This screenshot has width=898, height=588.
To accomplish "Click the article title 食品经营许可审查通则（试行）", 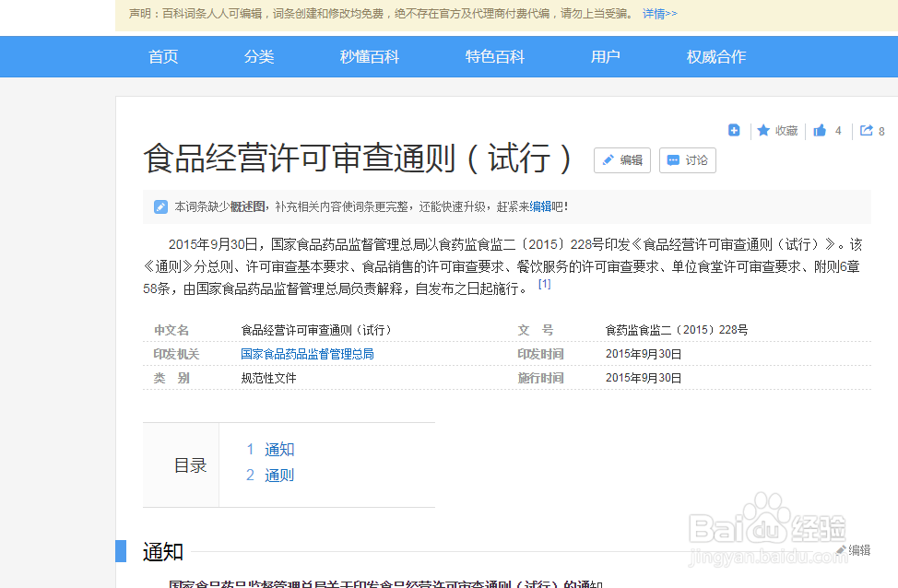I will pyautogui.click(x=358, y=158).
